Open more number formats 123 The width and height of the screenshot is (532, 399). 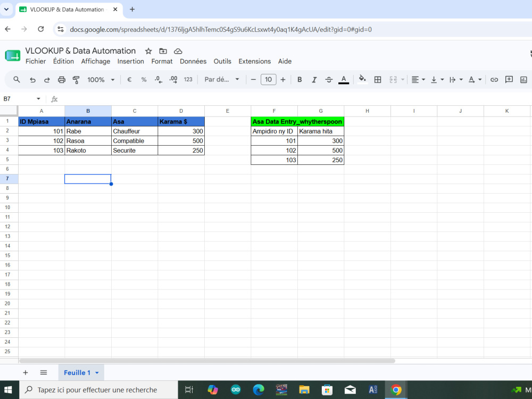pos(188,80)
